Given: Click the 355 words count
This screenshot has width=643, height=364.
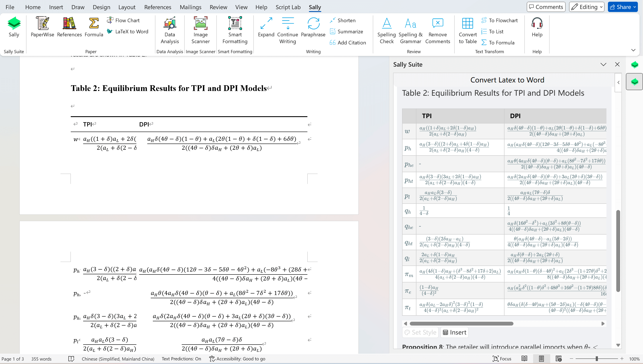Looking at the screenshot, I should tap(41, 359).
